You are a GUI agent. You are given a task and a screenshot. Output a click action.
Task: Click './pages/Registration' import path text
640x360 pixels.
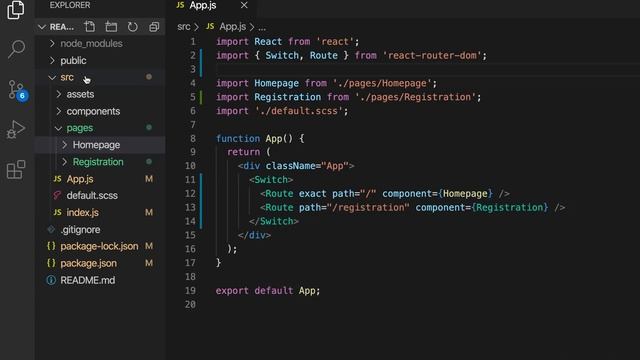416,97
